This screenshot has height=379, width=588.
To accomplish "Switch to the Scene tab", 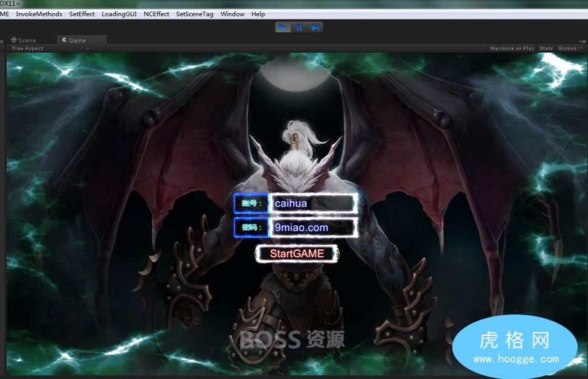I will (23, 40).
